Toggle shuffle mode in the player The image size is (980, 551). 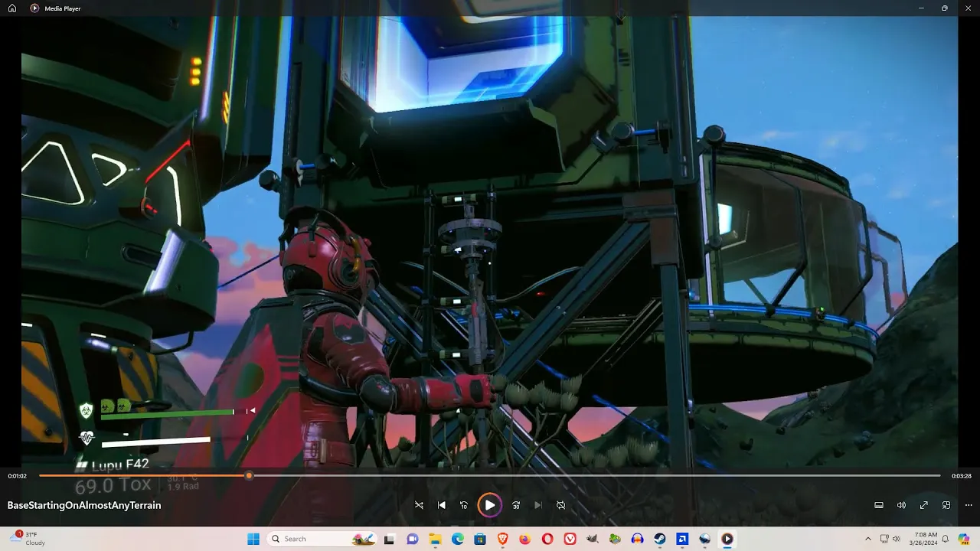click(x=419, y=505)
